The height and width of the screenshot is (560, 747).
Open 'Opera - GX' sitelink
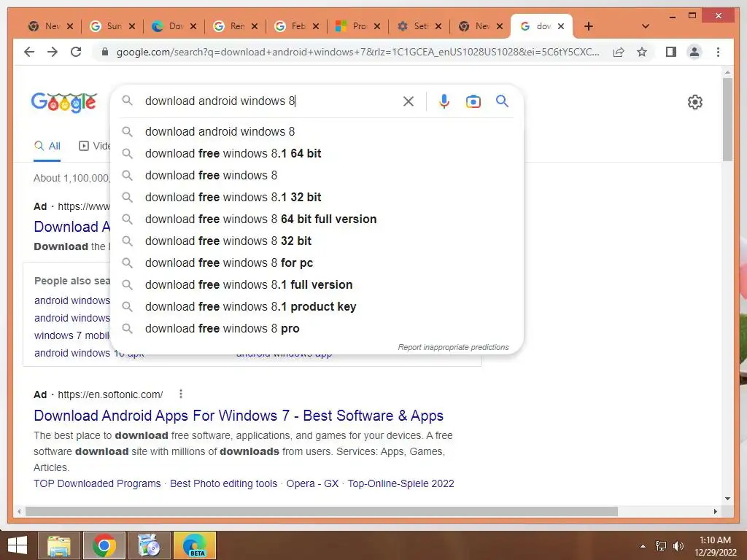(312, 483)
